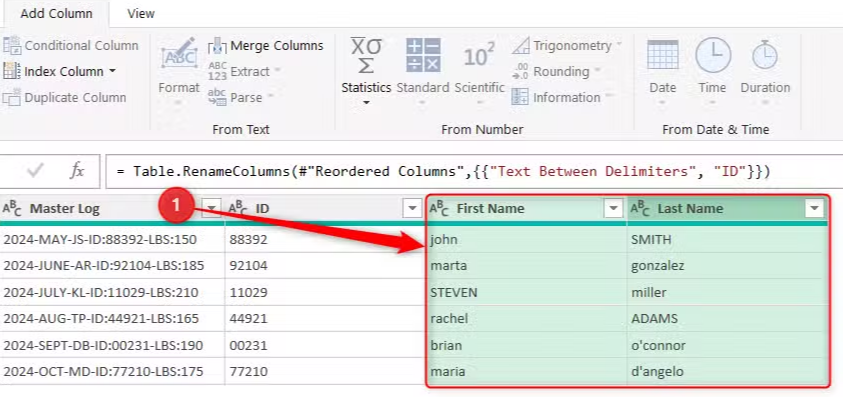Screen dimensions: 843x397
Task: Select Last Name cell d'angelo
Action: click(x=727, y=371)
